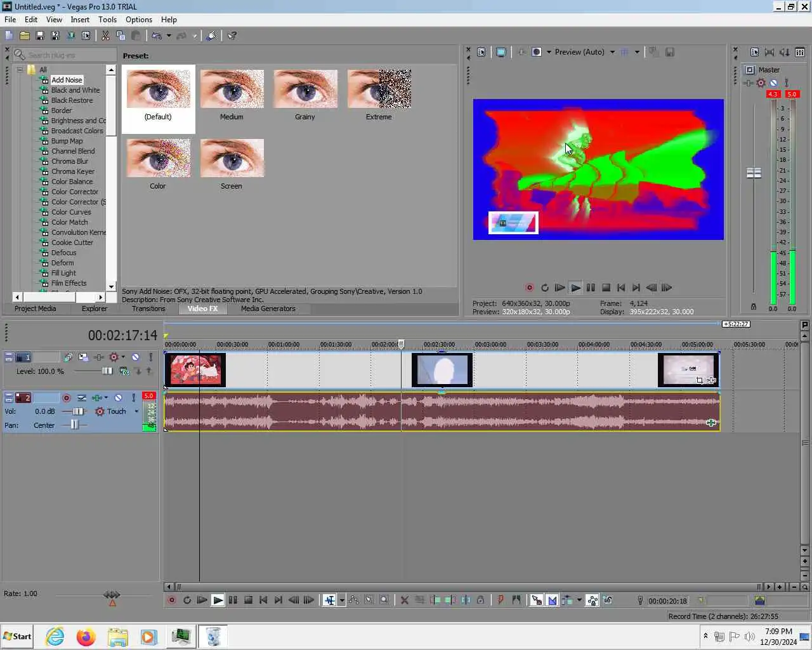Viewport: 812px width, 650px height.
Task: Open Normal Edit tool dropdown arrow
Action: (342, 600)
